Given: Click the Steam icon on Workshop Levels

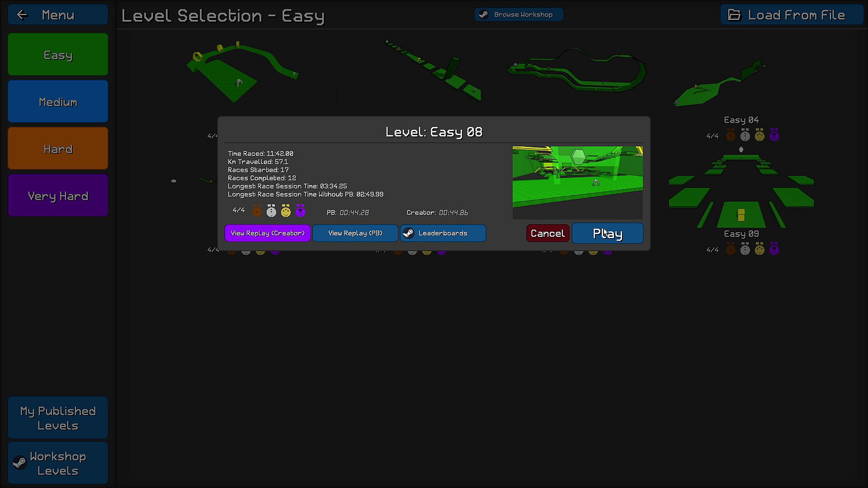Looking at the screenshot, I should [x=19, y=463].
